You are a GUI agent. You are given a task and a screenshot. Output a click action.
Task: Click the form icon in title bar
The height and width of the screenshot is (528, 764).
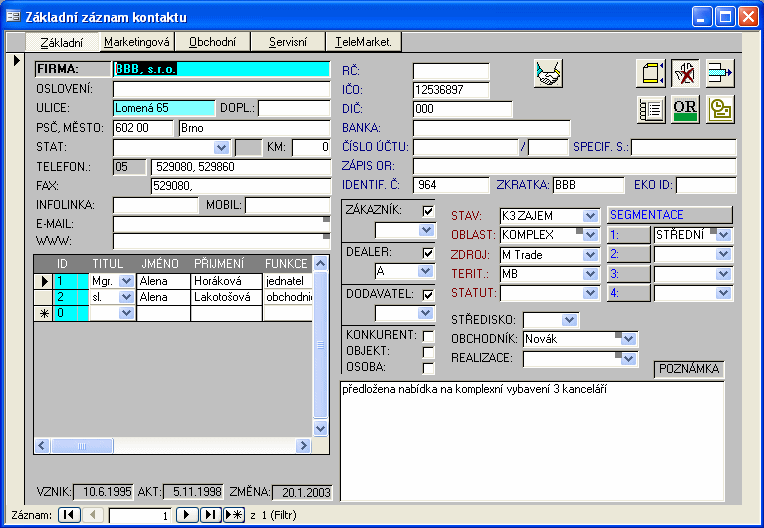tap(13, 17)
